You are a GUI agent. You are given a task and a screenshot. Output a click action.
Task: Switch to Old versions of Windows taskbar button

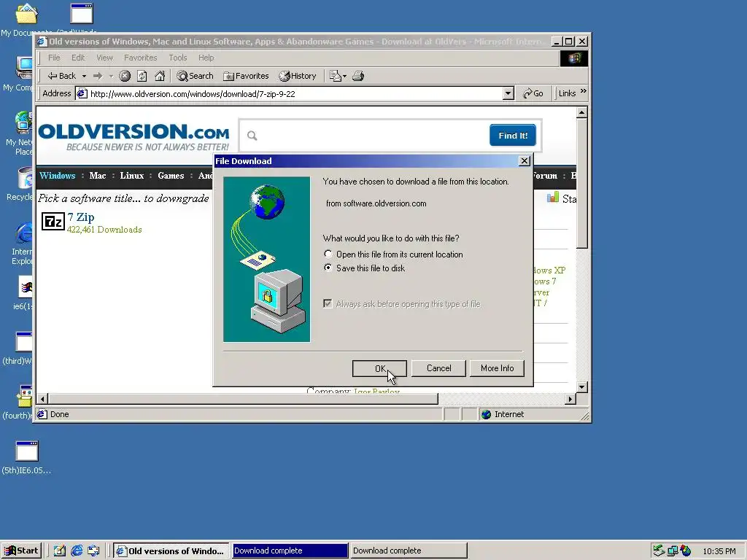pyautogui.click(x=171, y=551)
